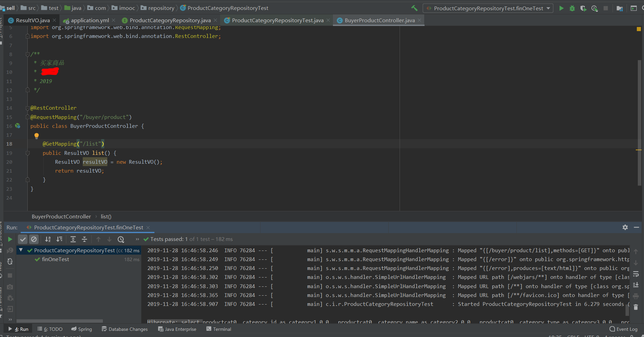Collapse all test tree nodes
The width and height of the screenshot is (644, 337).
coord(84,239)
